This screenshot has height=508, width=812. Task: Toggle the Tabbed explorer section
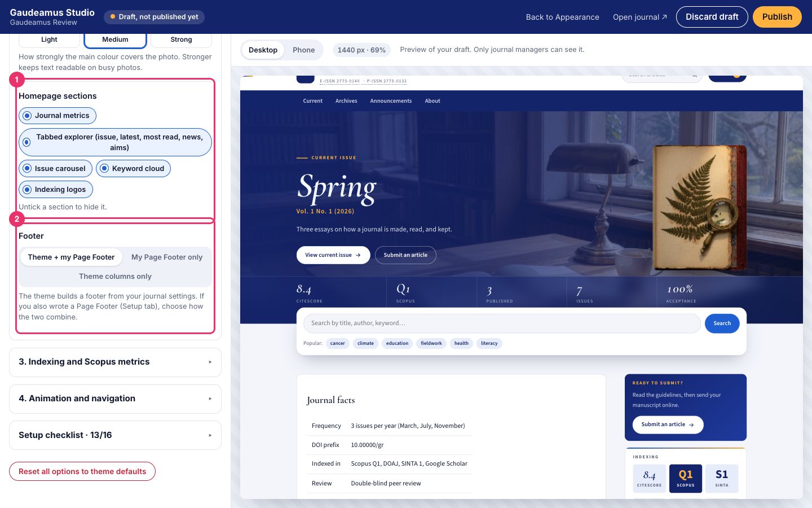click(115, 142)
